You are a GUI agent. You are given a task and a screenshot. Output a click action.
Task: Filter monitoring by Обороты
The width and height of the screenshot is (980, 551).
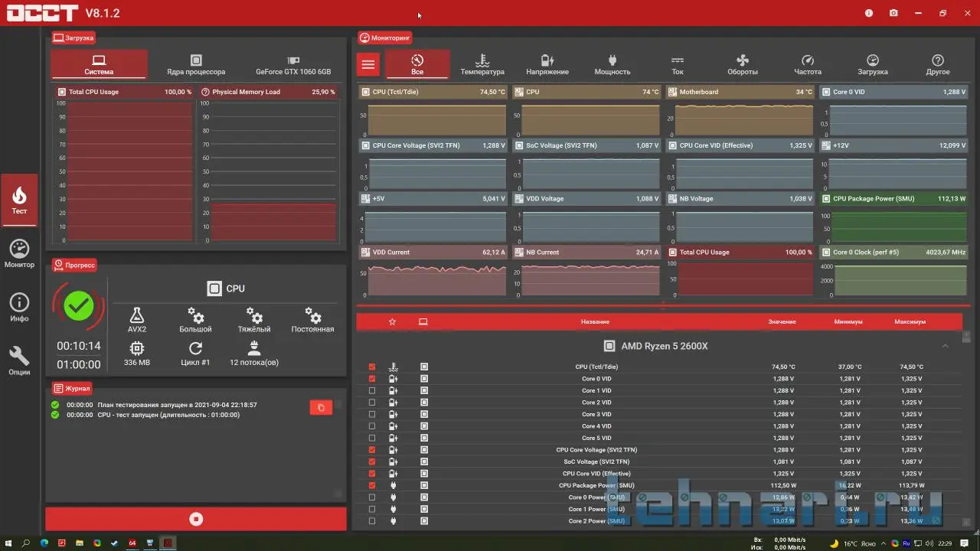(743, 64)
